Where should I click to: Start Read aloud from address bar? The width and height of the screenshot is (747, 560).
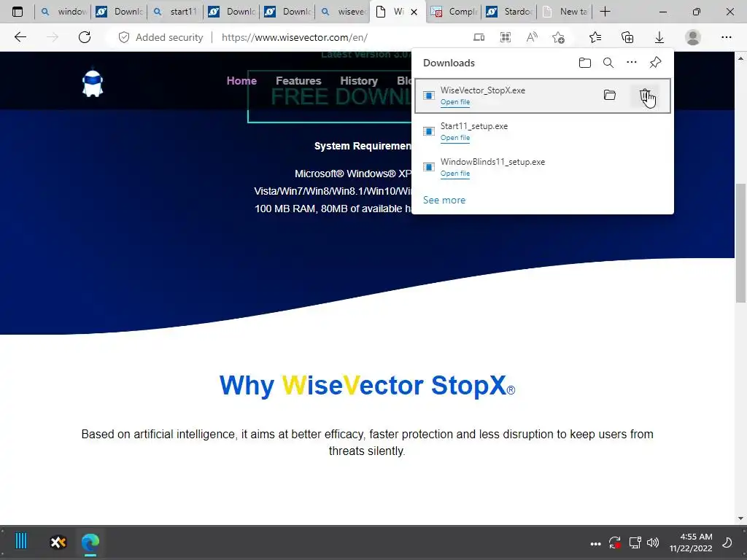(x=532, y=37)
